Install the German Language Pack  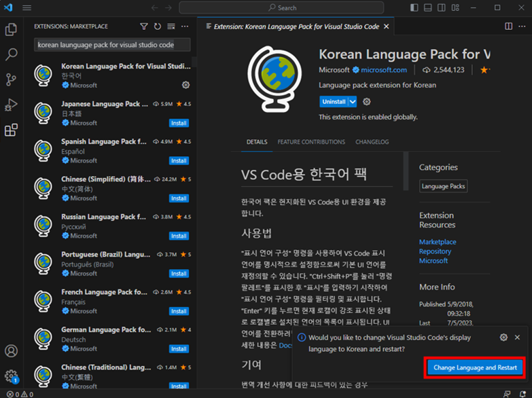pos(179,349)
